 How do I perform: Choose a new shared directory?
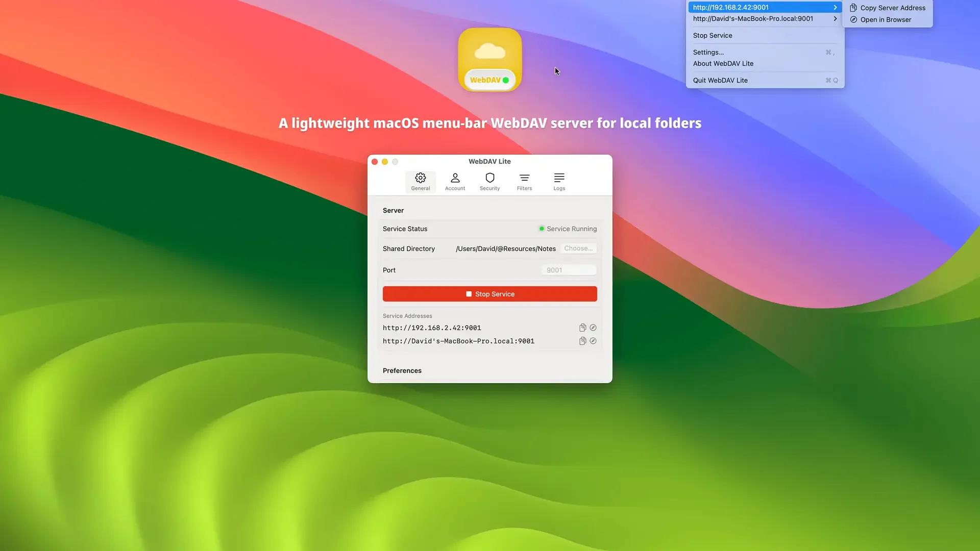[578, 248]
